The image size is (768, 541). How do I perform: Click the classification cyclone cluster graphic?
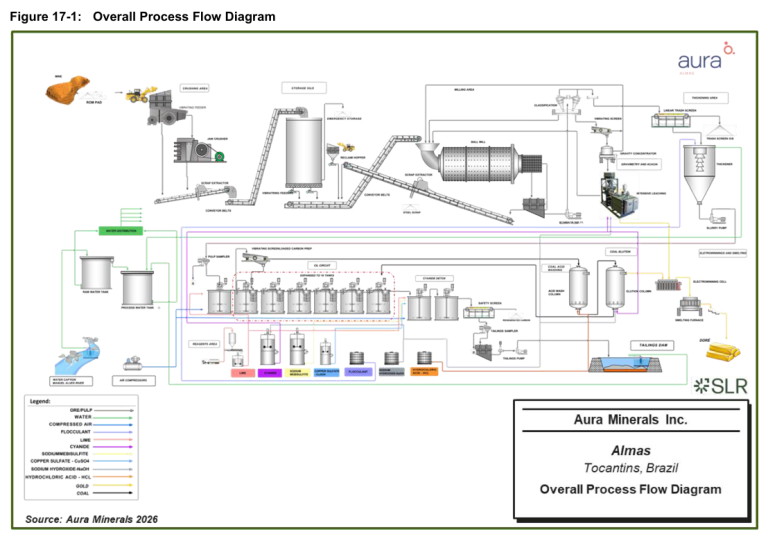[x=568, y=104]
